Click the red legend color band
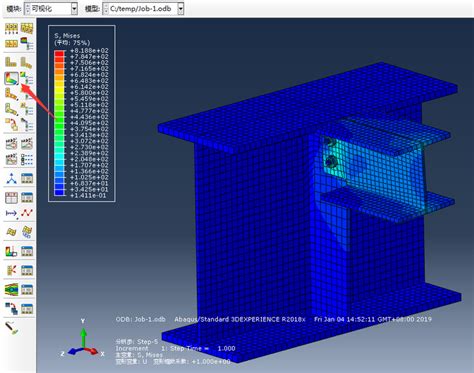This screenshot has width=474, height=373. [x=60, y=53]
